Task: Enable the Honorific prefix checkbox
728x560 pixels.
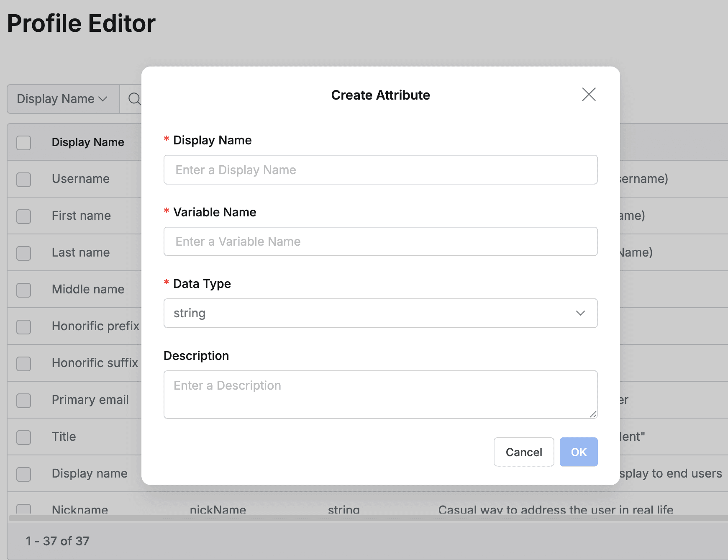Action: pos(24,327)
